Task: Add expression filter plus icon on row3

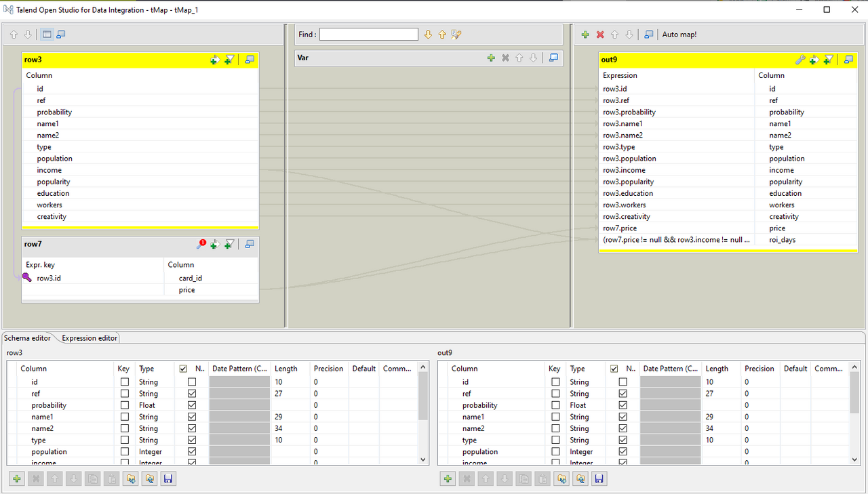Action: pyautogui.click(x=215, y=60)
